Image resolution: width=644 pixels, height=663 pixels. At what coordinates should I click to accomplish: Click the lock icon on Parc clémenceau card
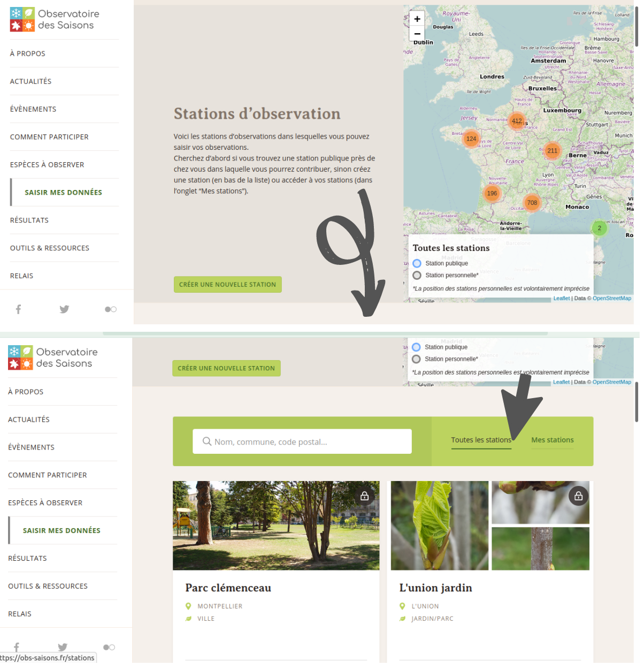[x=364, y=496]
